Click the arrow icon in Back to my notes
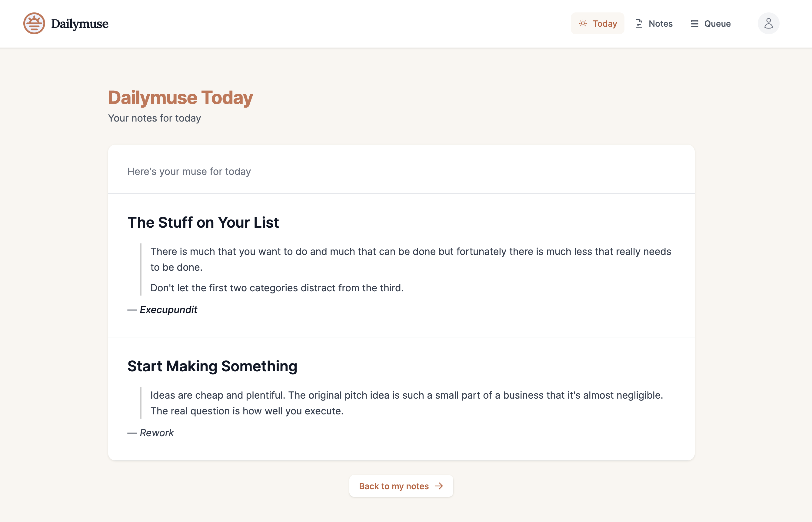The image size is (812, 522). (439, 486)
